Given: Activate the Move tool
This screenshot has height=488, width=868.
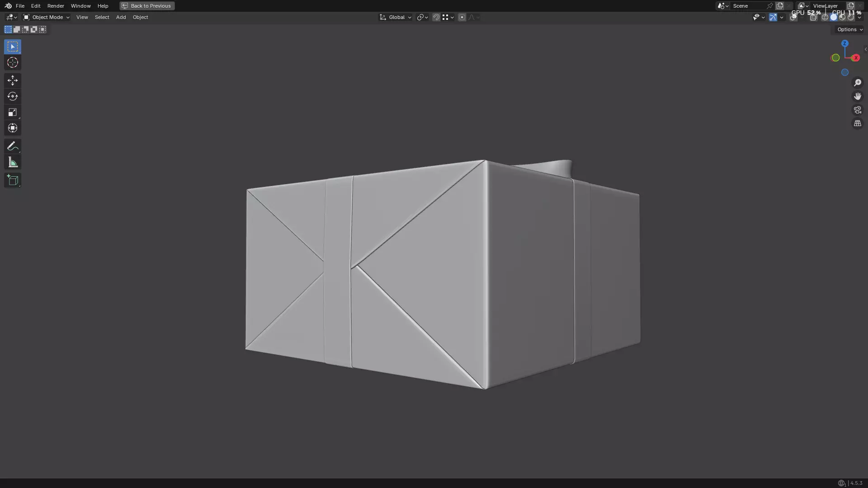Looking at the screenshot, I should (13, 80).
